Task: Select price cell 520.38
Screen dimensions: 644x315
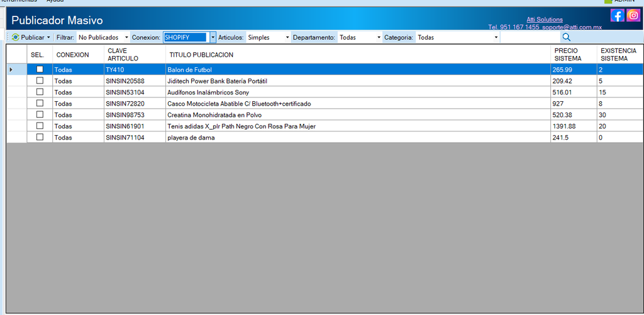Action: click(x=574, y=115)
